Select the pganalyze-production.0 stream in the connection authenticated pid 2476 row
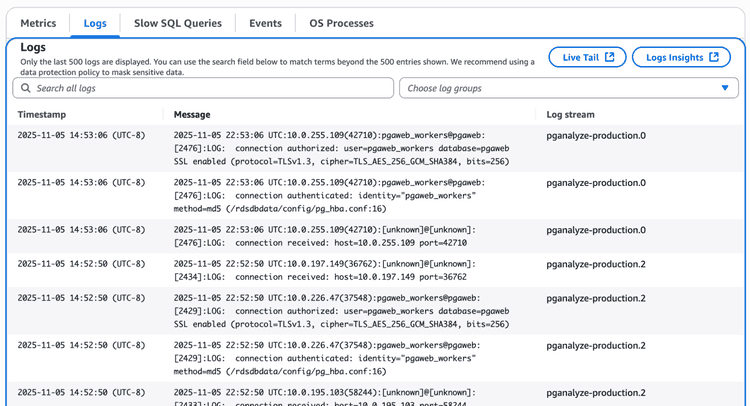750x406 pixels. tap(596, 183)
